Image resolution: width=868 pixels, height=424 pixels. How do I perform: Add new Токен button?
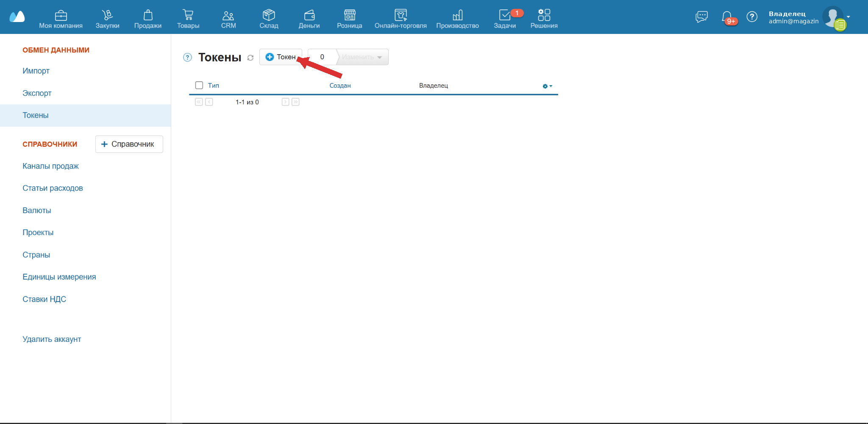pyautogui.click(x=281, y=57)
